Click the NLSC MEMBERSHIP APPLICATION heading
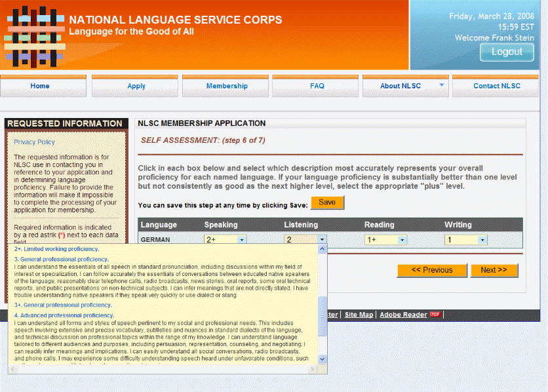The image size is (548, 392). pos(202,123)
